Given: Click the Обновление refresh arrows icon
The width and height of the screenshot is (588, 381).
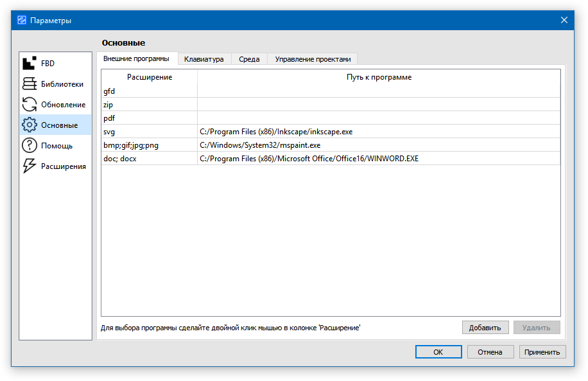Looking at the screenshot, I should [30, 105].
